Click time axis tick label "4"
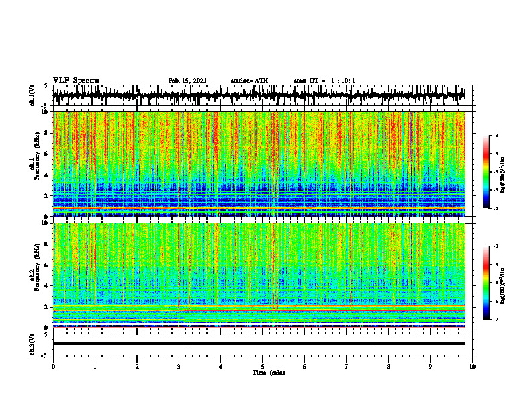Viewport: 532px width, 411px height. 221,367
